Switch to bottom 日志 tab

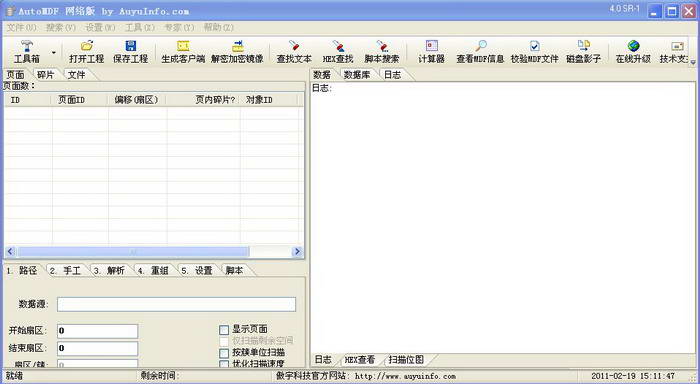pyautogui.click(x=323, y=359)
